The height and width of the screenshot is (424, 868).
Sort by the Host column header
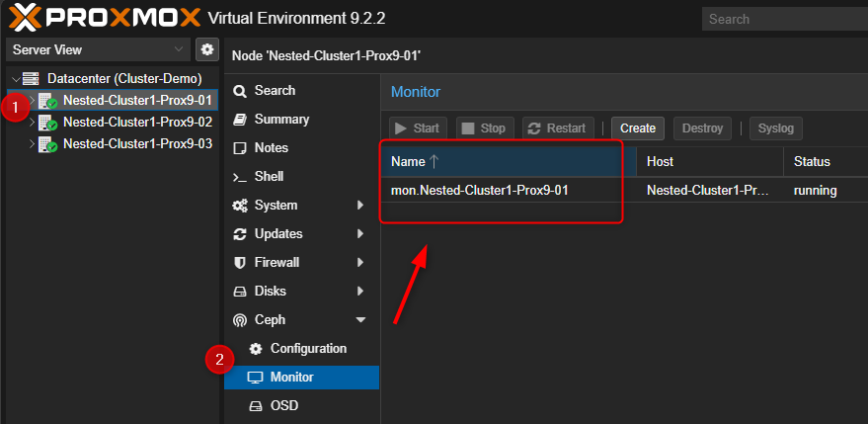point(710,162)
